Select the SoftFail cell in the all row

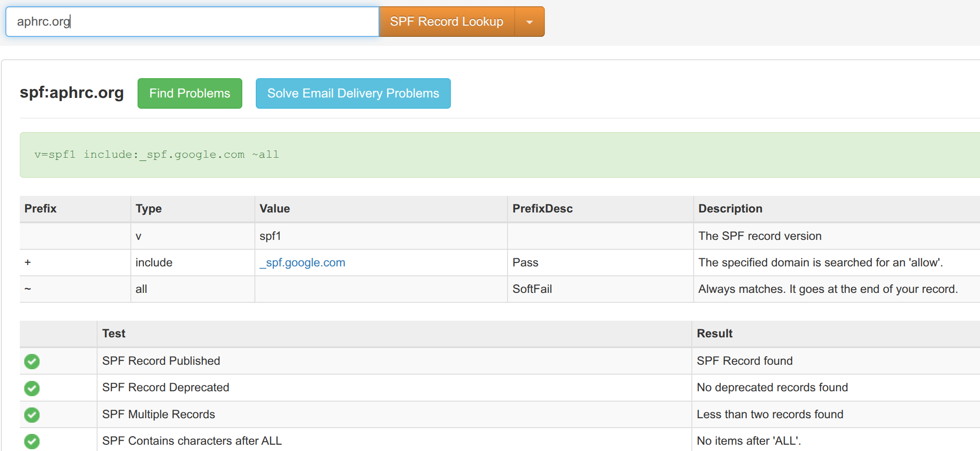tap(532, 289)
